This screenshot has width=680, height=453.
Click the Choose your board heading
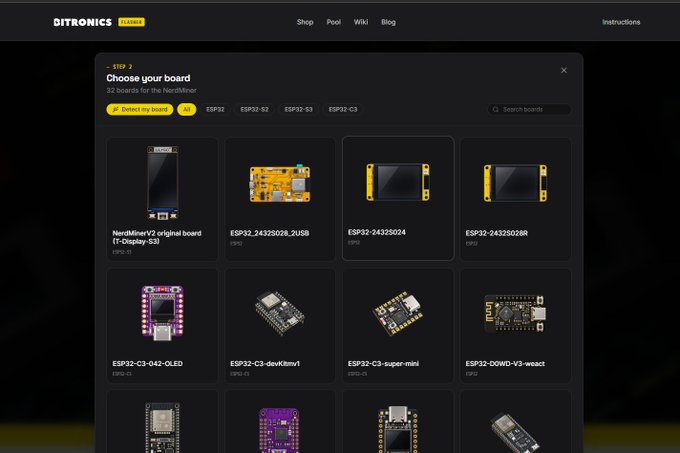tap(148, 78)
